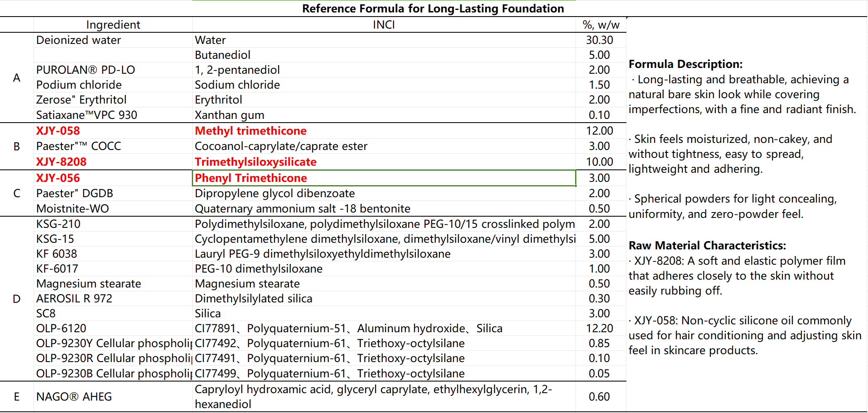868x413 pixels.
Task: Click the 'Podium chloride' cell
Action: (x=113, y=85)
